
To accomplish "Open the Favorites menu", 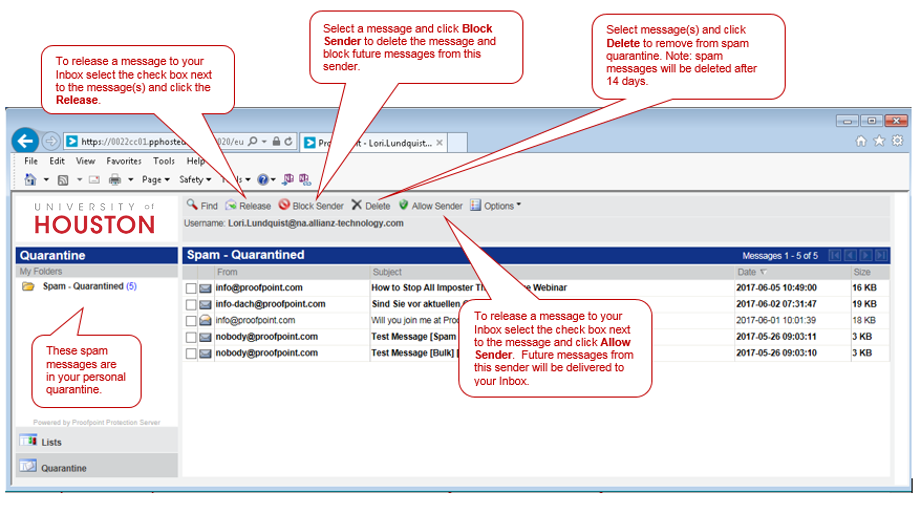I will pyautogui.click(x=124, y=161).
